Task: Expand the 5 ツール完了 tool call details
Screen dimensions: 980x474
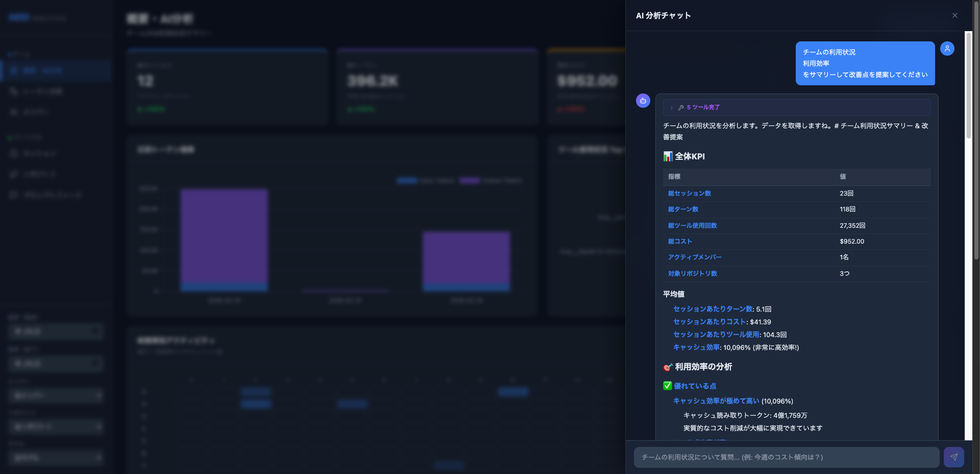Action: 672,107
